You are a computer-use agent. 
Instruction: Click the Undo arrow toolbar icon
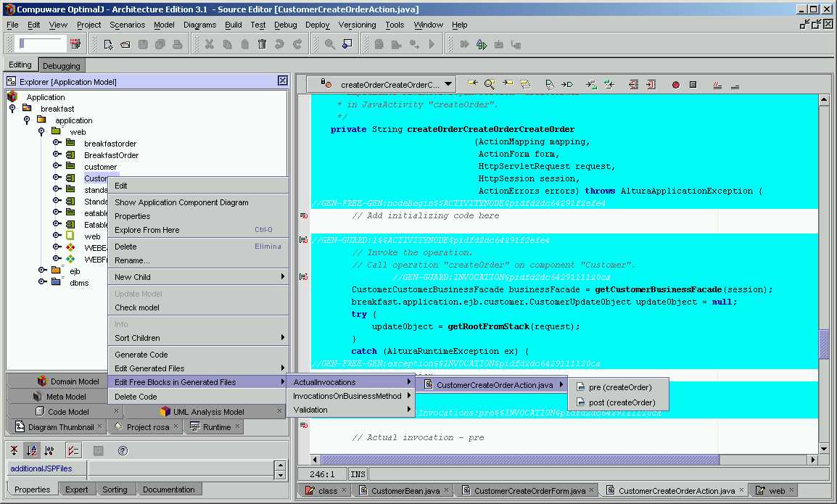pyautogui.click(x=279, y=44)
